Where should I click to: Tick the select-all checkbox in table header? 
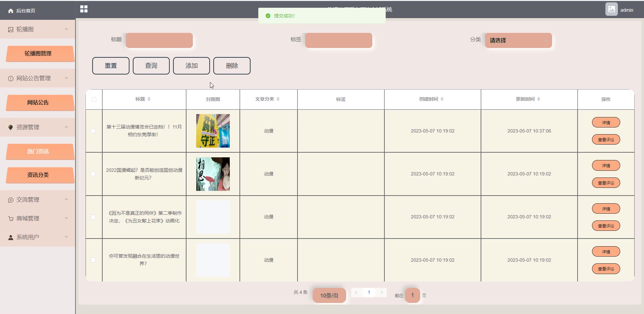coord(94,99)
